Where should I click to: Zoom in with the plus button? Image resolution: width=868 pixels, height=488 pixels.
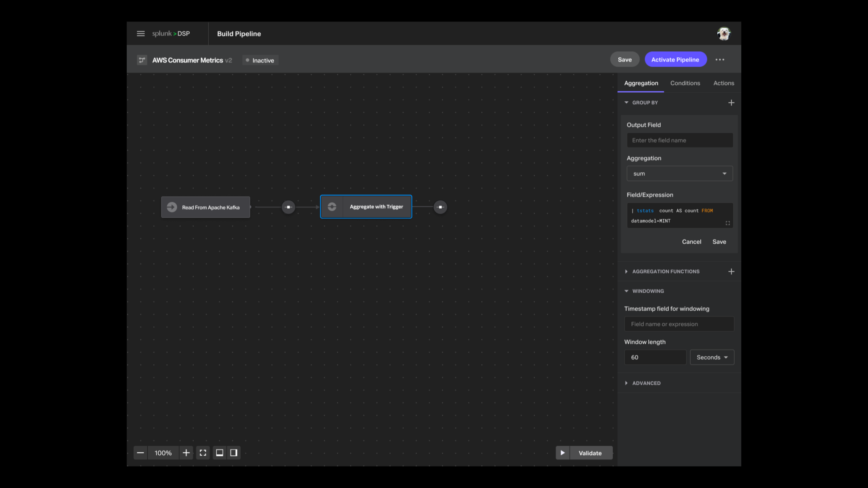(186, 453)
